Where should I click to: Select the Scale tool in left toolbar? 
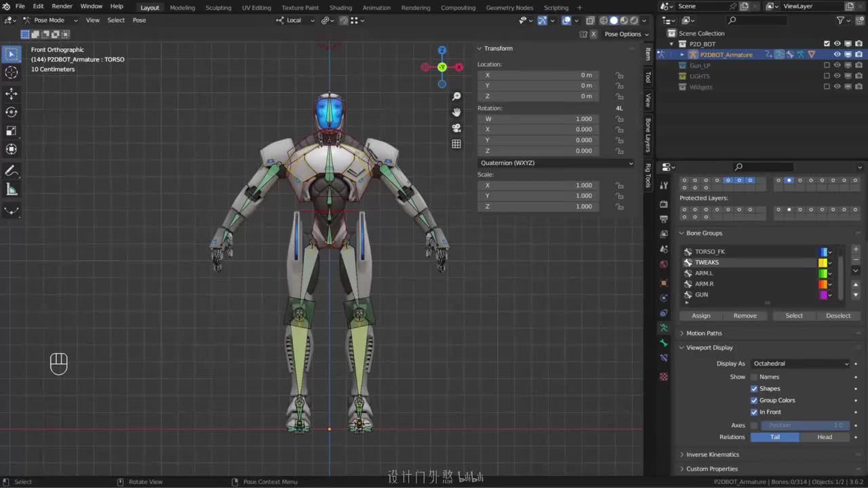[12, 131]
